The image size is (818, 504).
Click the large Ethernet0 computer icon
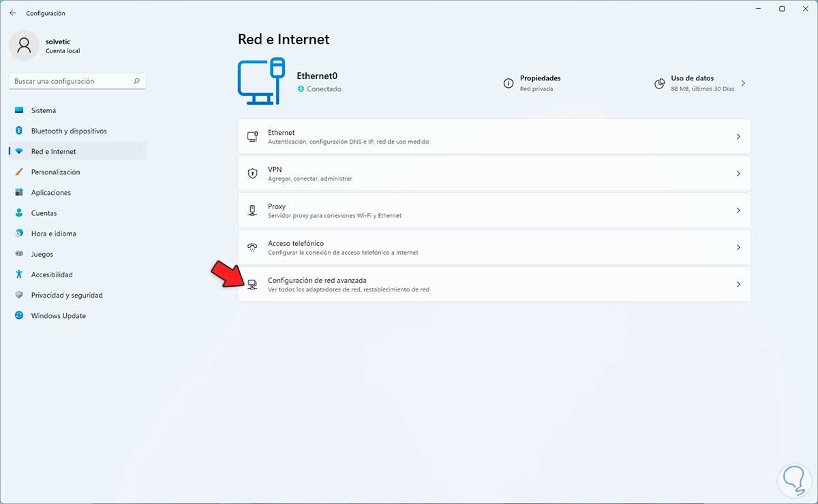[261, 82]
